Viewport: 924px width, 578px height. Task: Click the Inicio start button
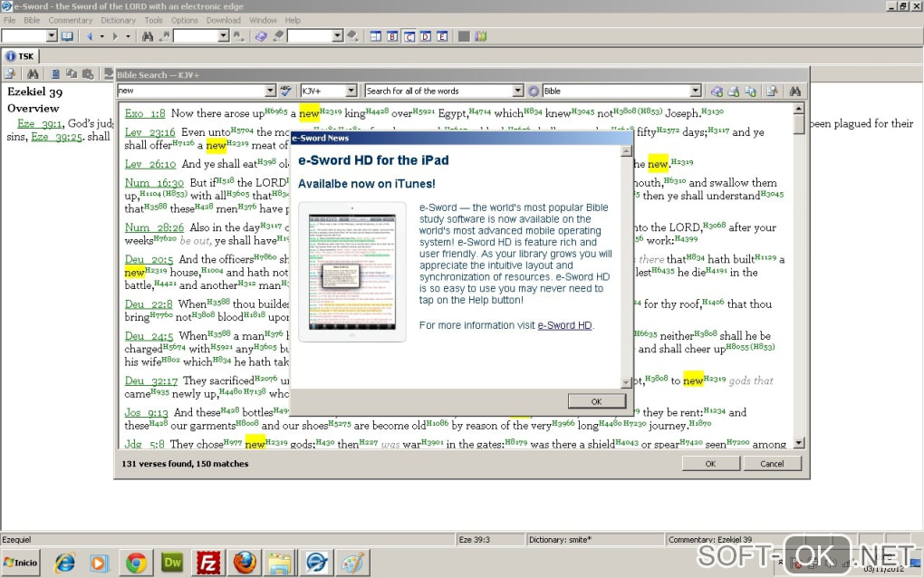pyautogui.click(x=21, y=563)
